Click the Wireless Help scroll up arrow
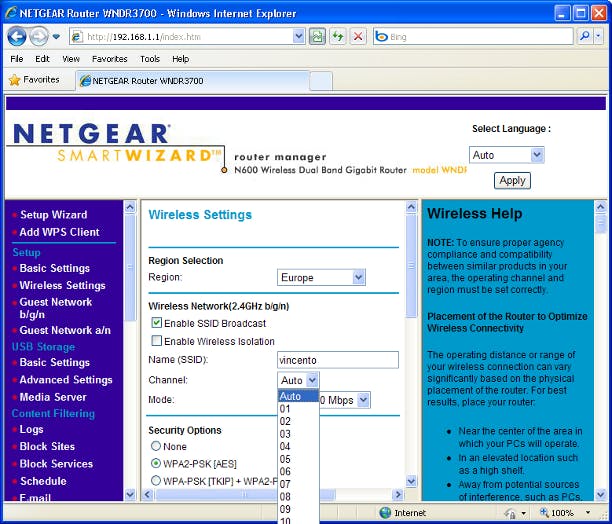The width and height of the screenshot is (612, 524). pos(601,207)
